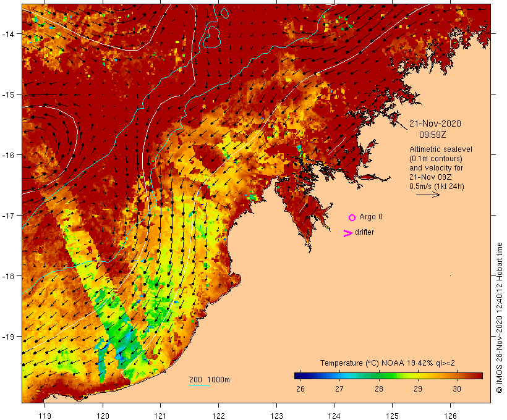507x420 pixels.
Task: Click the 'Altimetric sealevel' caption text
Action: tap(441, 149)
